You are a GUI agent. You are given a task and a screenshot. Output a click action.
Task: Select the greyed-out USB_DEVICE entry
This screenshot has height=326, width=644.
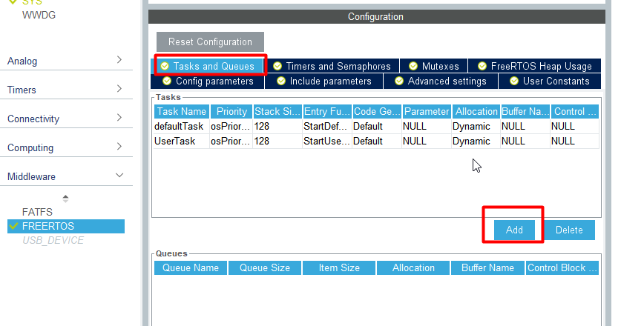pos(53,240)
